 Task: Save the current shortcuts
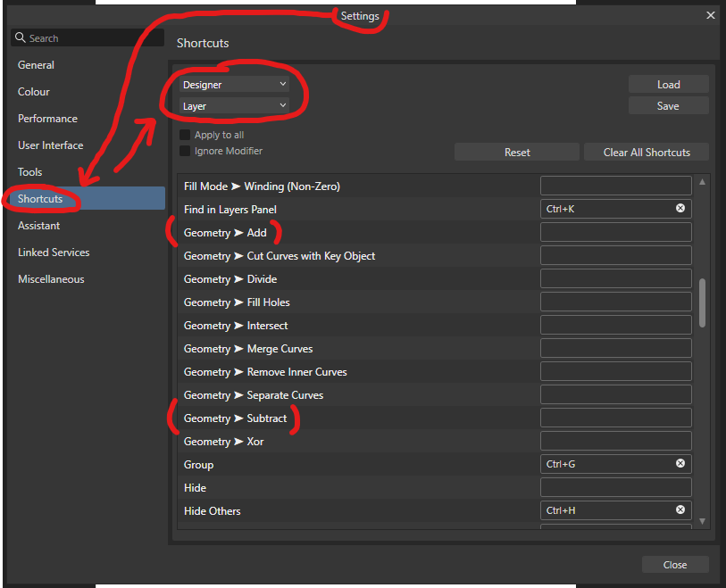pyautogui.click(x=668, y=104)
